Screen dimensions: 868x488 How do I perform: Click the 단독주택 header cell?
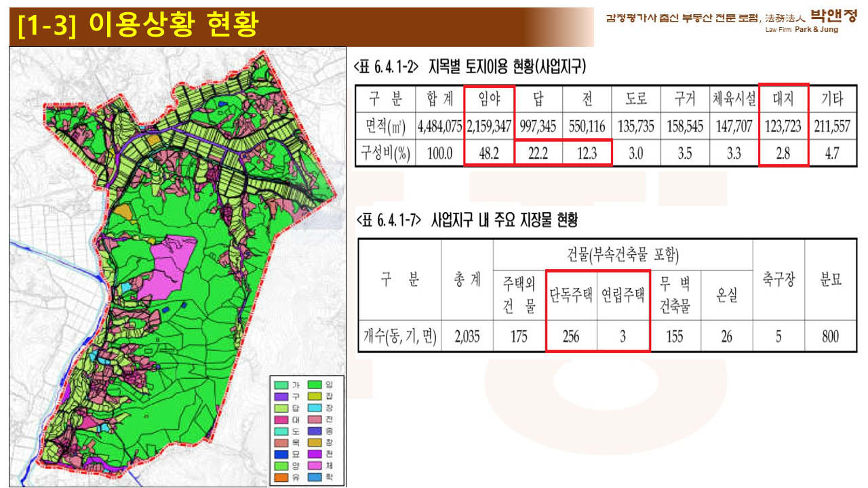(571, 296)
